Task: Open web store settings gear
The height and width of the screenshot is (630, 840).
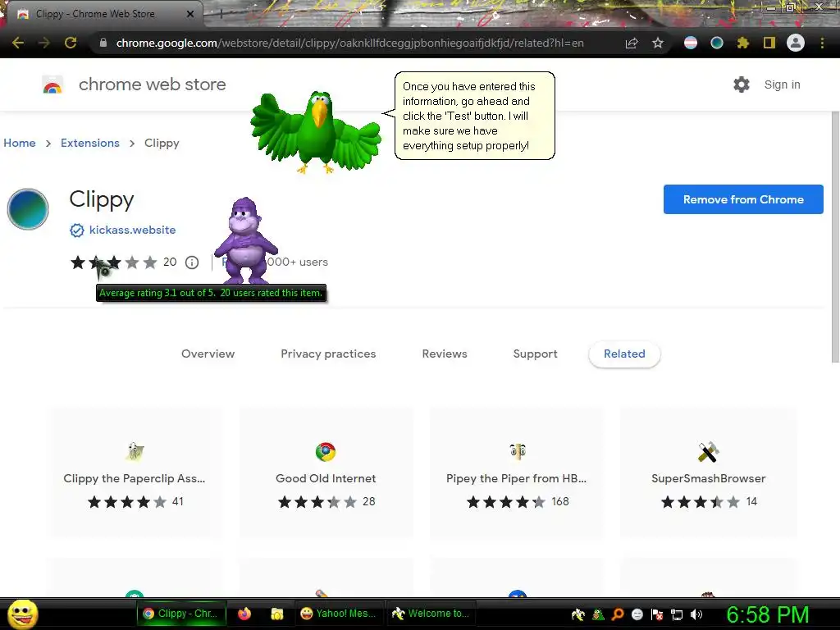Action: pos(742,84)
